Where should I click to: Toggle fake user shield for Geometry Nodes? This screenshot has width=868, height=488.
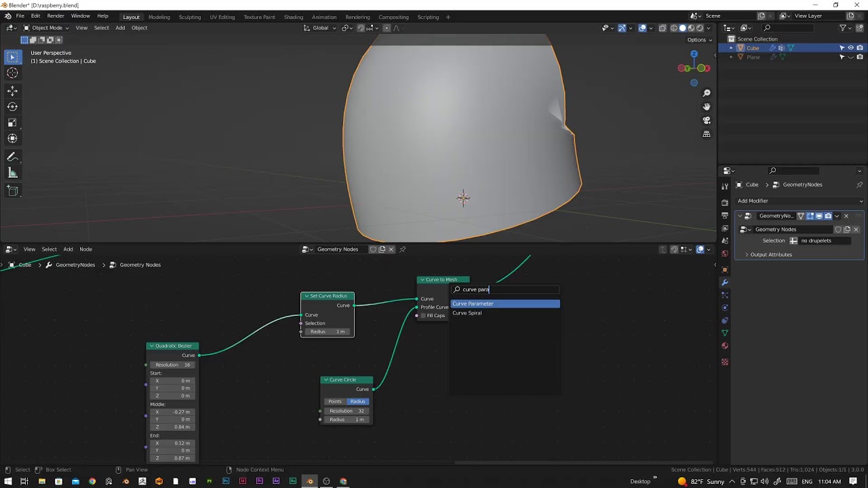click(x=838, y=229)
